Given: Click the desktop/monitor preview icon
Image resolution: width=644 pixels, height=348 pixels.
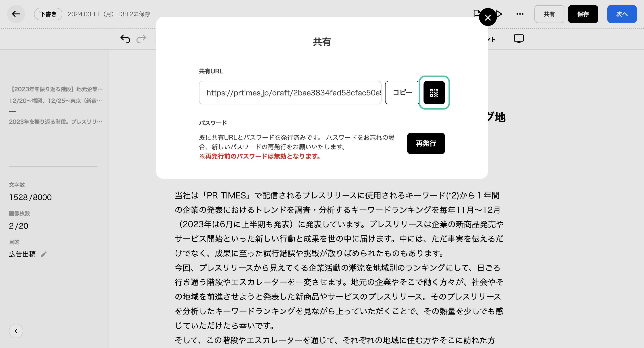Looking at the screenshot, I should coord(519,39).
